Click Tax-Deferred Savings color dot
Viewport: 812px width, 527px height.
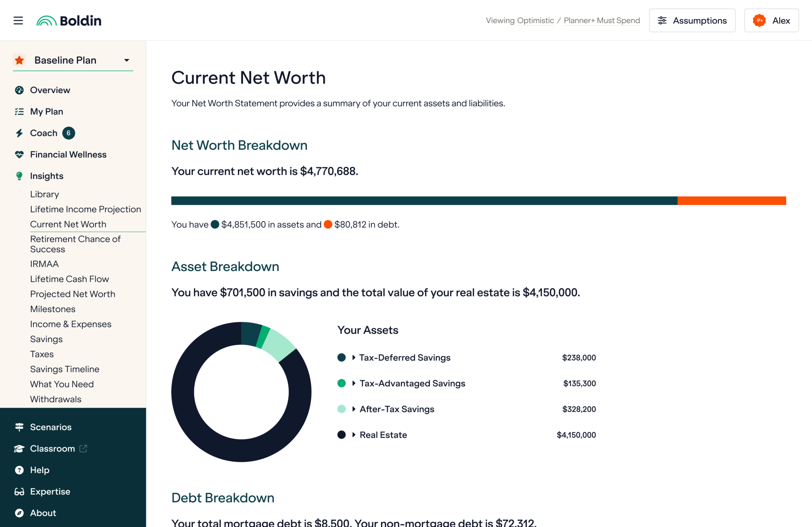[341, 358]
